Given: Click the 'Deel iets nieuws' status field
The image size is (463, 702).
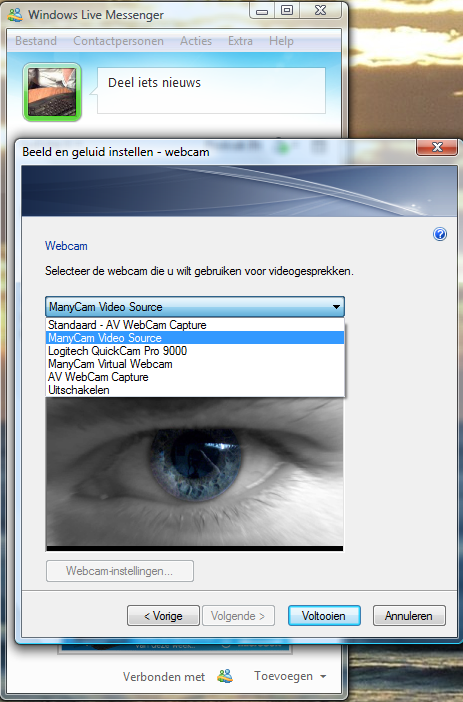Looking at the screenshot, I should coord(211,91).
